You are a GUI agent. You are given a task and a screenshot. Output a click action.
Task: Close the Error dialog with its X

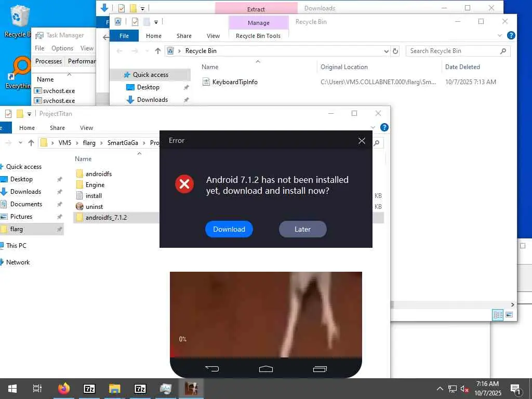tap(362, 140)
